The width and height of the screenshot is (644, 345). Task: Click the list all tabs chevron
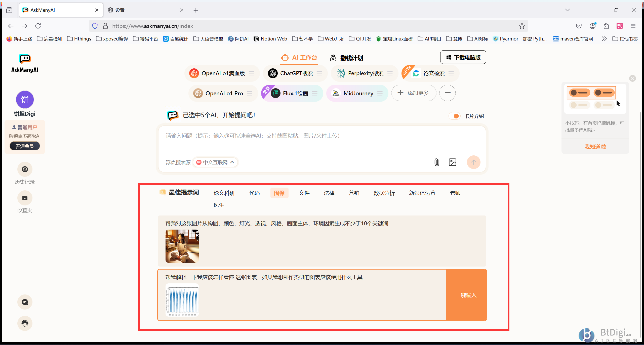[568, 10]
